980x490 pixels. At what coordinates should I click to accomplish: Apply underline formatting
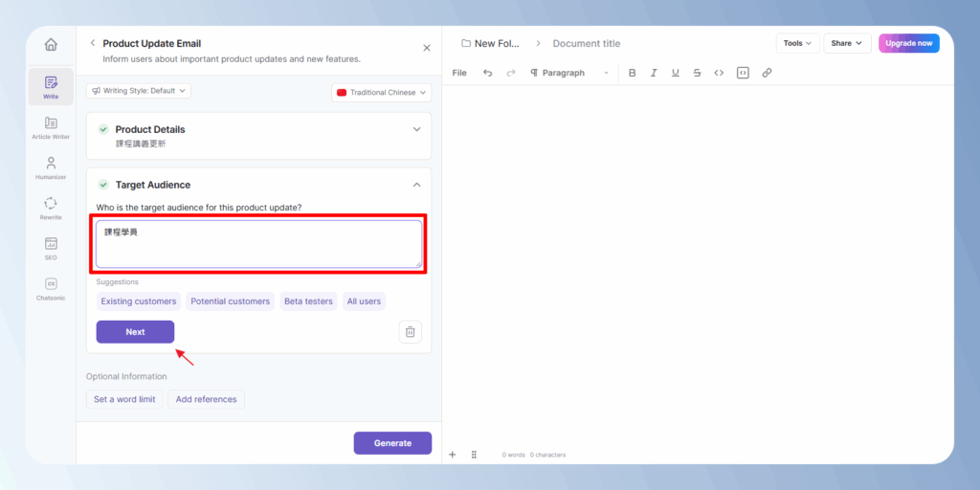coord(675,73)
